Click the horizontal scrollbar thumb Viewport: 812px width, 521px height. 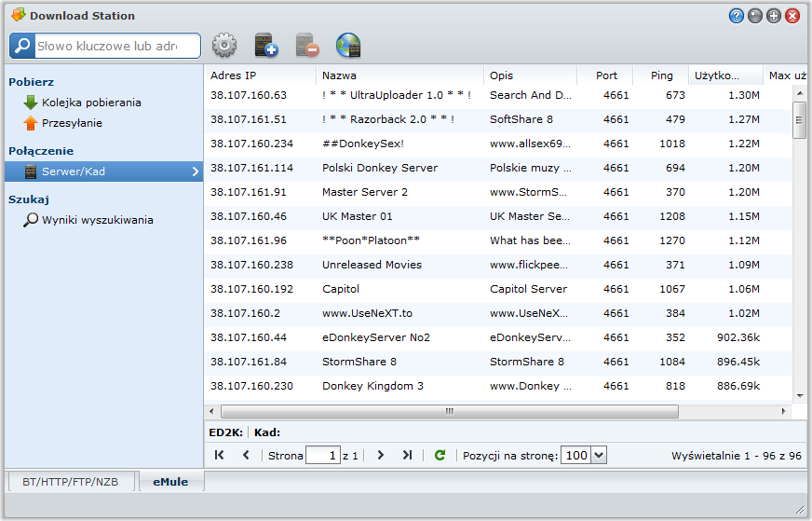(x=450, y=412)
